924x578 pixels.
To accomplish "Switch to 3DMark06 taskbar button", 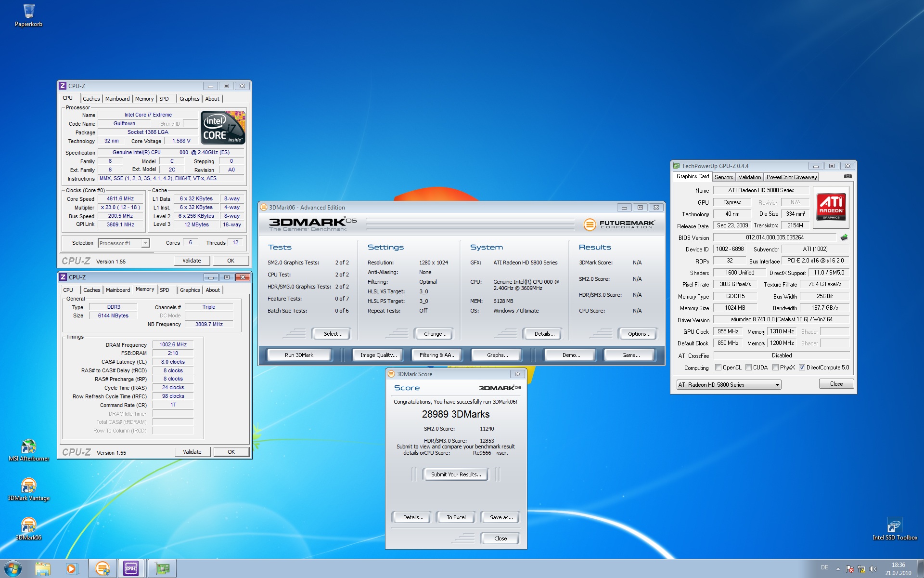I will click(x=102, y=569).
